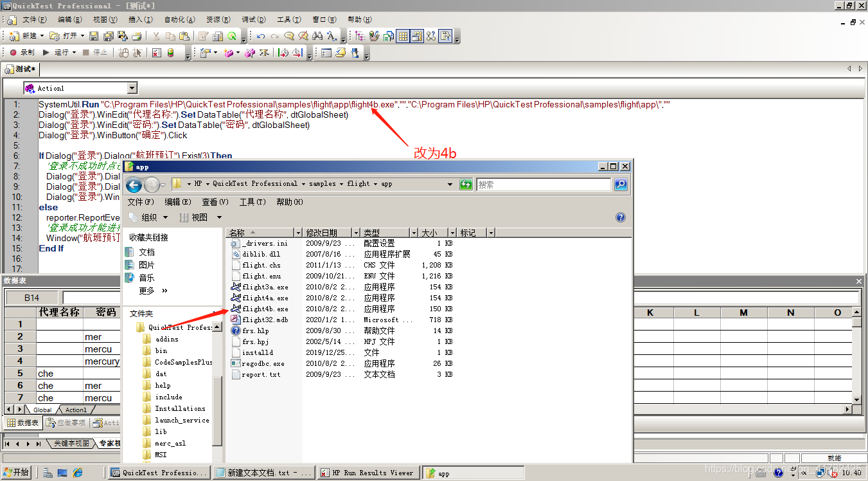Select the 测试* document tab
868x481 pixels.
(x=22, y=69)
